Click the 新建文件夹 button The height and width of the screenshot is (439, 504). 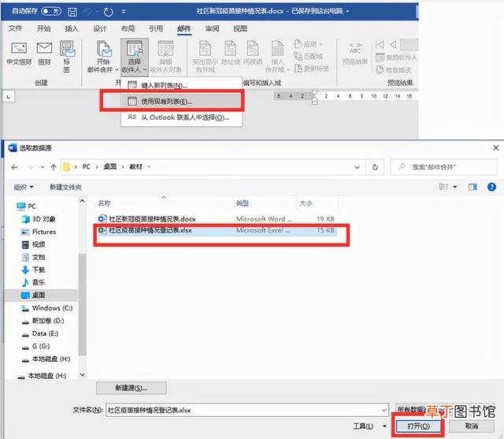pos(65,187)
